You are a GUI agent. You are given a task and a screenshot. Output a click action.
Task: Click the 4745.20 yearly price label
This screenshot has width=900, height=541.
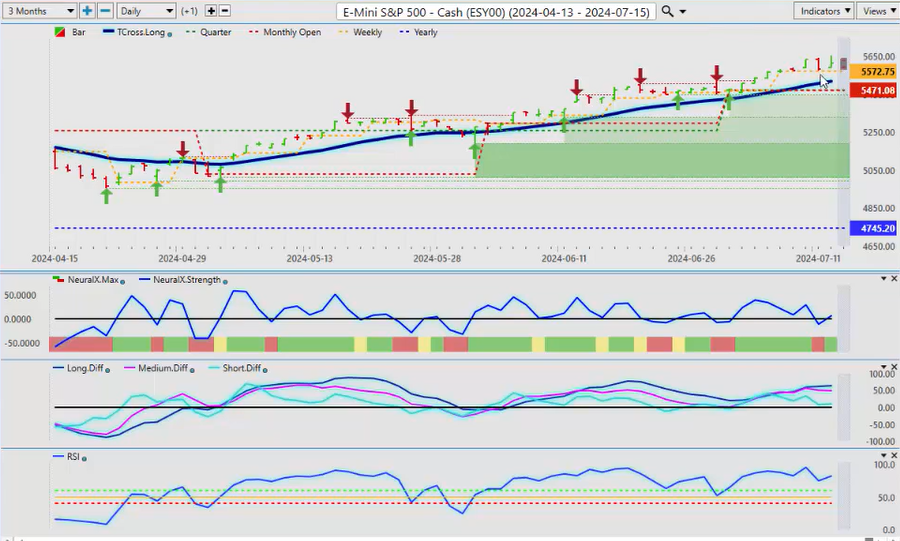(873, 228)
